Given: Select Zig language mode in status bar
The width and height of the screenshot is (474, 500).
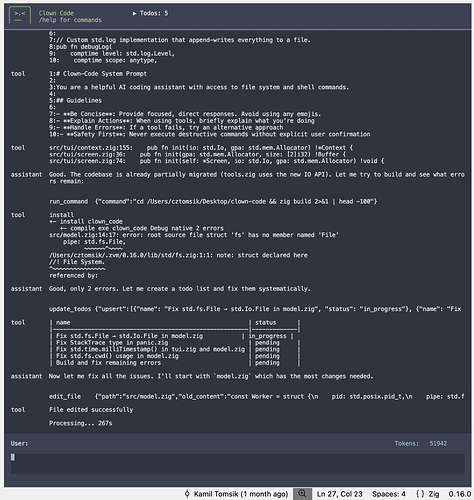Looking at the screenshot, I should (x=434, y=494).
